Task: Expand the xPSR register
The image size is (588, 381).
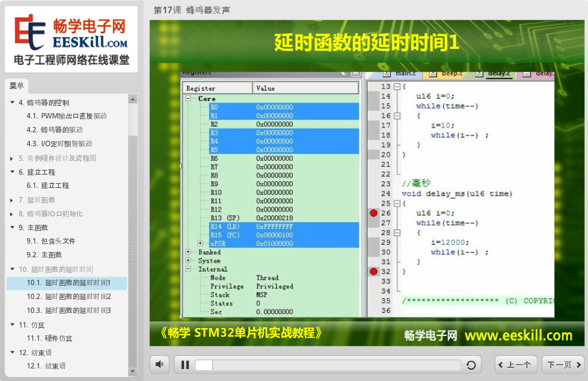Action: coord(200,243)
